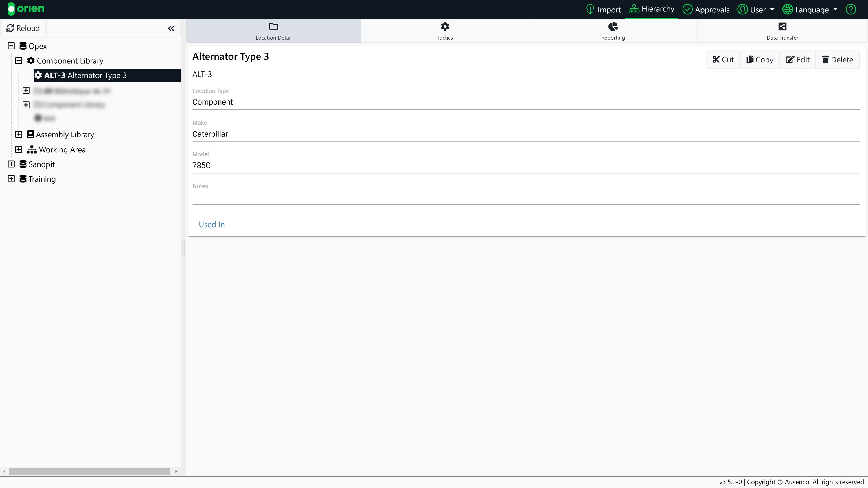The height and width of the screenshot is (488, 868).
Task: Open the Approvals page
Action: (x=706, y=10)
